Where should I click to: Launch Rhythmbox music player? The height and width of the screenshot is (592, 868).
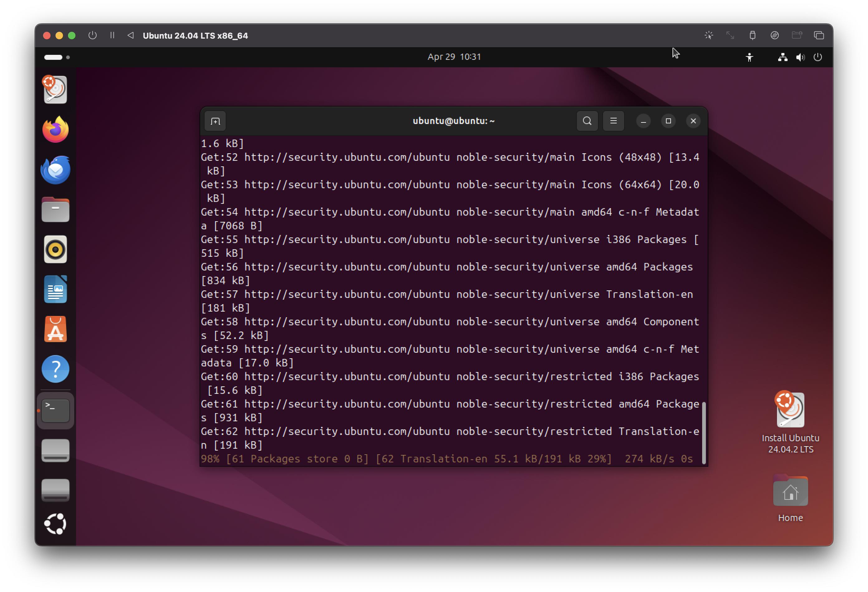coord(55,249)
